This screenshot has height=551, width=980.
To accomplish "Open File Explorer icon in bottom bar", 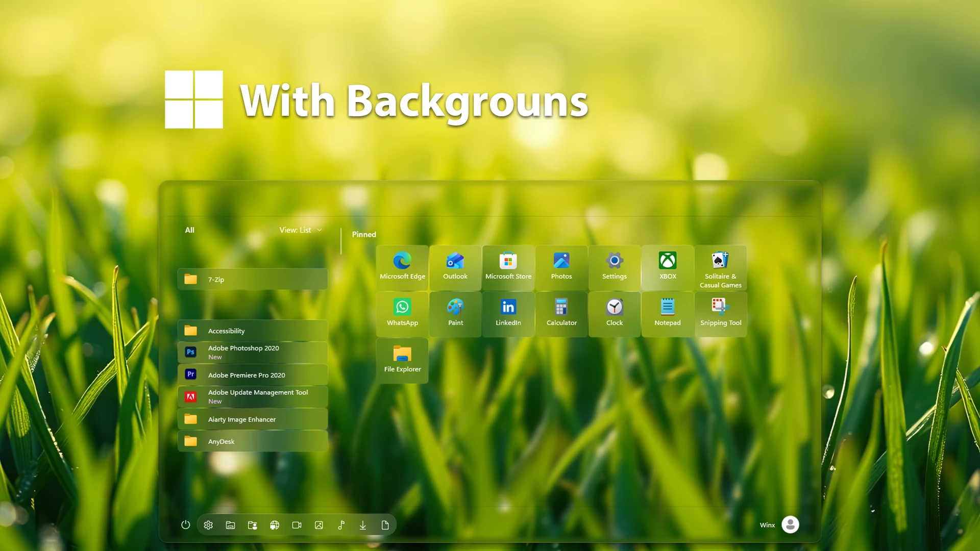I will click(x=230, y=525).
